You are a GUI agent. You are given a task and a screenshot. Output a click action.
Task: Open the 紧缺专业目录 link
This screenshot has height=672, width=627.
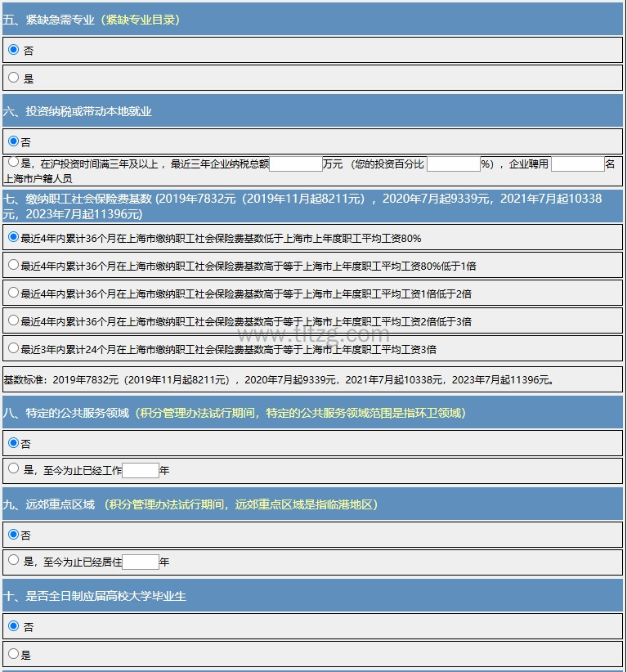[x=142, y=20]
